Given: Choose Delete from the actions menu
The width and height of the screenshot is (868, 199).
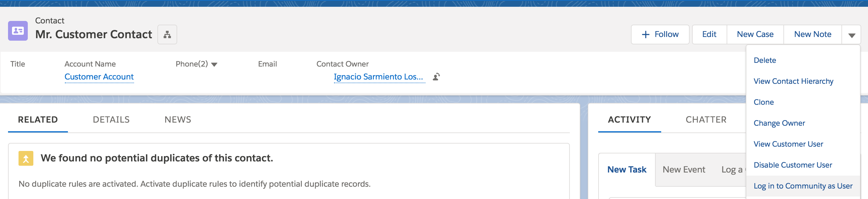Looking at the screenshot, I should (765, 60).
